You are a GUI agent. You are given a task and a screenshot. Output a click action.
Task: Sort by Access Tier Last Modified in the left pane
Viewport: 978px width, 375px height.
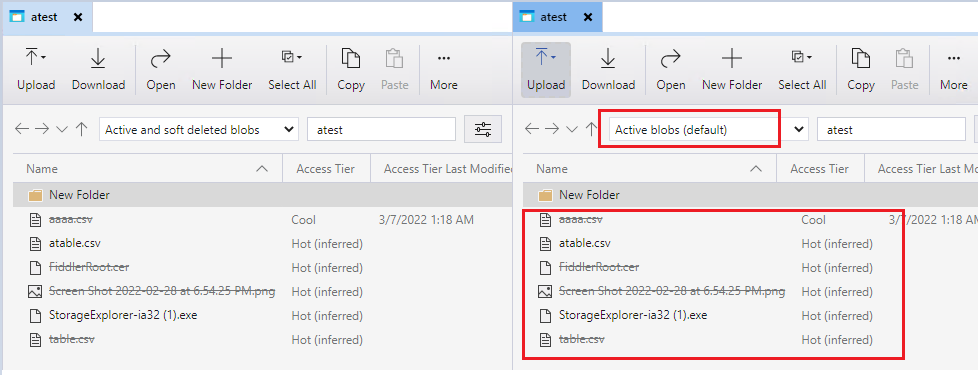442,168
